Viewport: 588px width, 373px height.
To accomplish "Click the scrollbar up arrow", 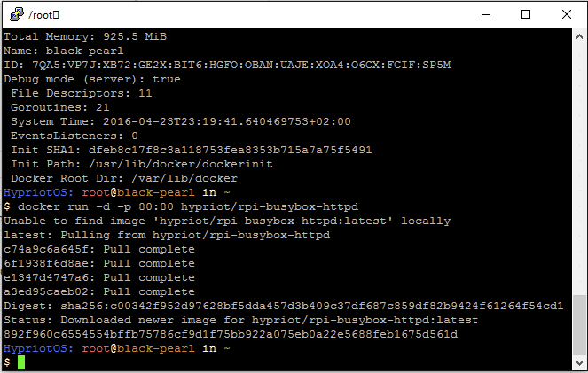I will 579,36.
